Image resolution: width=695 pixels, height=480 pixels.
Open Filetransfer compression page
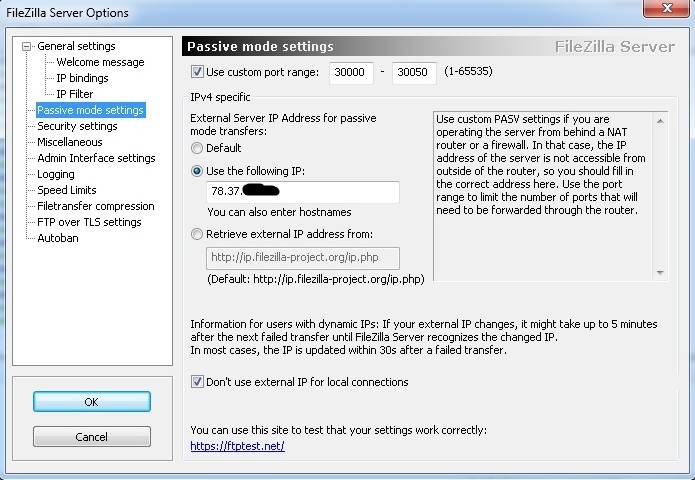coord(96,206)
